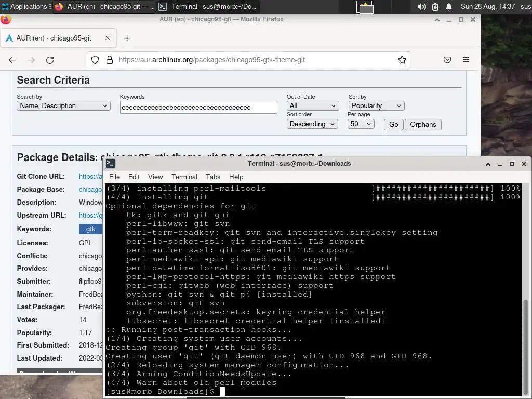Expand the Out of Date dropdown
This screenshot has height=399, width=532.
coord(312,106)
